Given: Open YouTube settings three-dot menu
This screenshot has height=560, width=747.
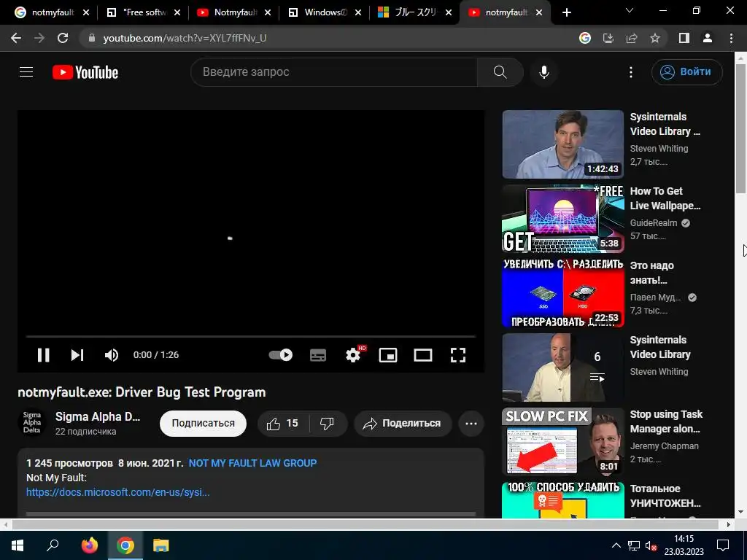Looking at the screenshot, I should point(631,72).
